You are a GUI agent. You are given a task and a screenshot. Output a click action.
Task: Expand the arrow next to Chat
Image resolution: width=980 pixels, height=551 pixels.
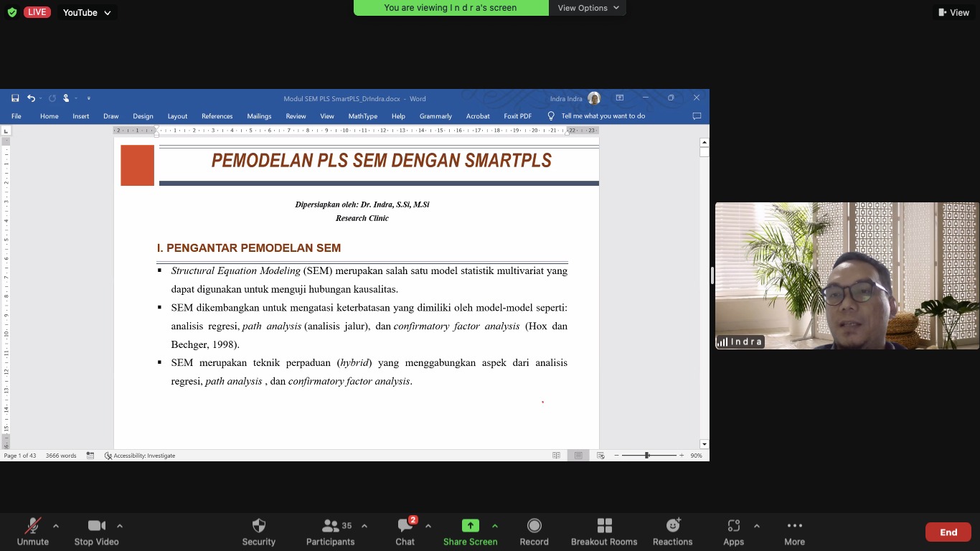[428, 526]
